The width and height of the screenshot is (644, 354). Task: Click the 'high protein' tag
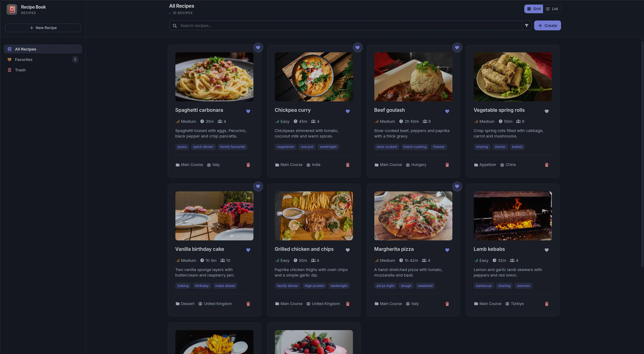pyautogui.click(x=314, y=286)
